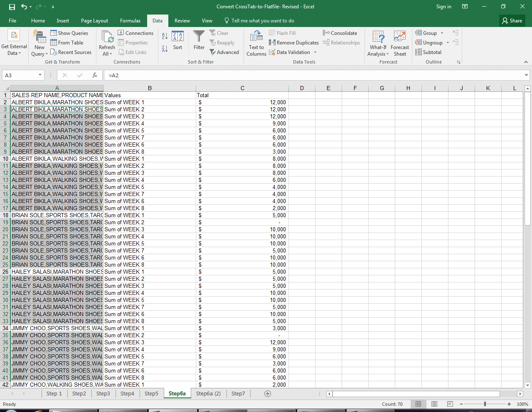Click the Save icon in Quick Access toolbar
This screenshot has width=532, height=412.
coord(12,7)
